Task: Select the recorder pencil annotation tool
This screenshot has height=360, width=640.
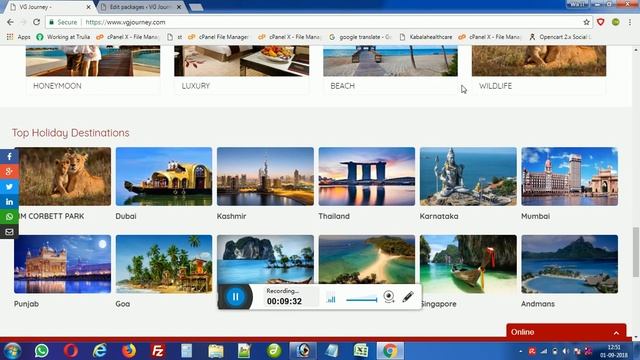Action: coord(408,297)
